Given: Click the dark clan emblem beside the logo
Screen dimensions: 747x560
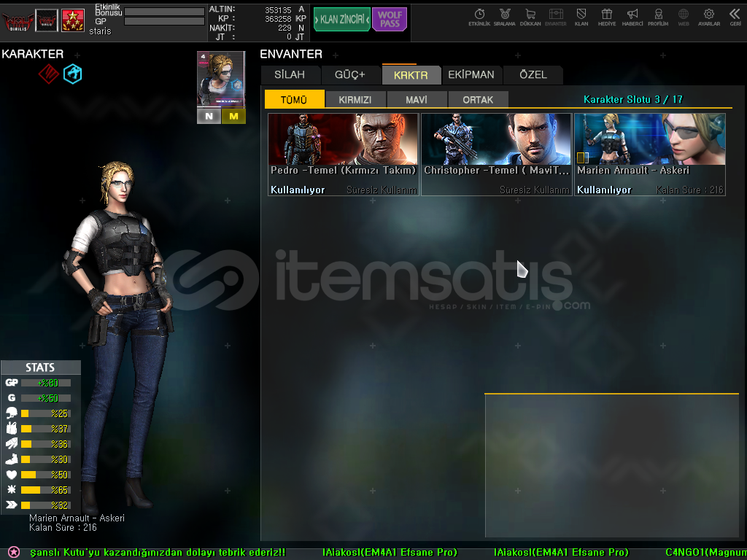Looking at the screenshot, I should 47,21.
